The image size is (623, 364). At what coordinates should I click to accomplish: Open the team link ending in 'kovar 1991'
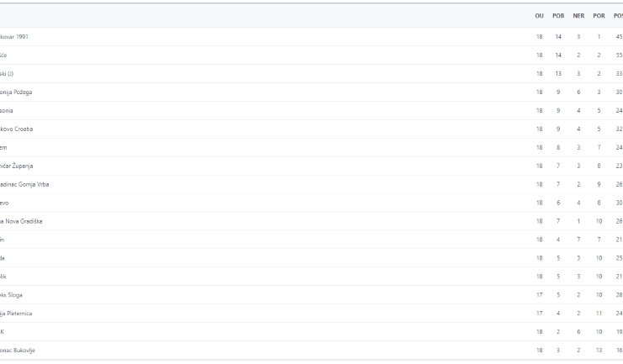[x=14, y=36]
